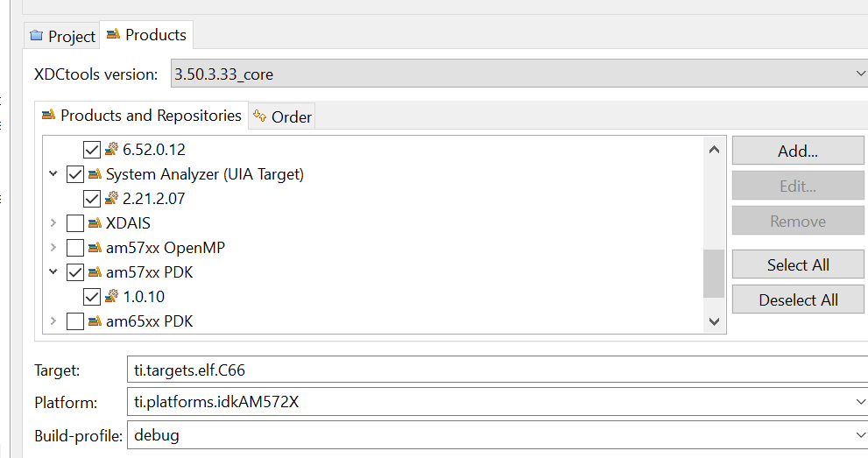Click the 1.0.10 version icon
Image resolution: width=868 pixels, height=458 pixels.
111,297
